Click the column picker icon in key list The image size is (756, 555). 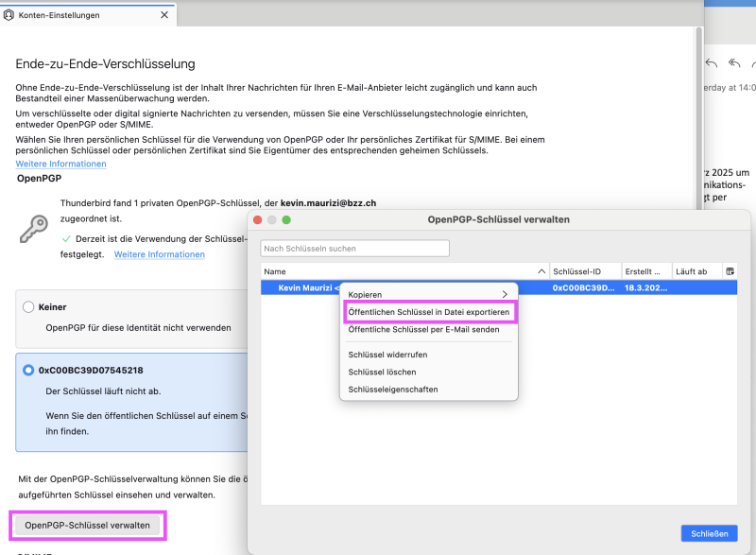730,271
